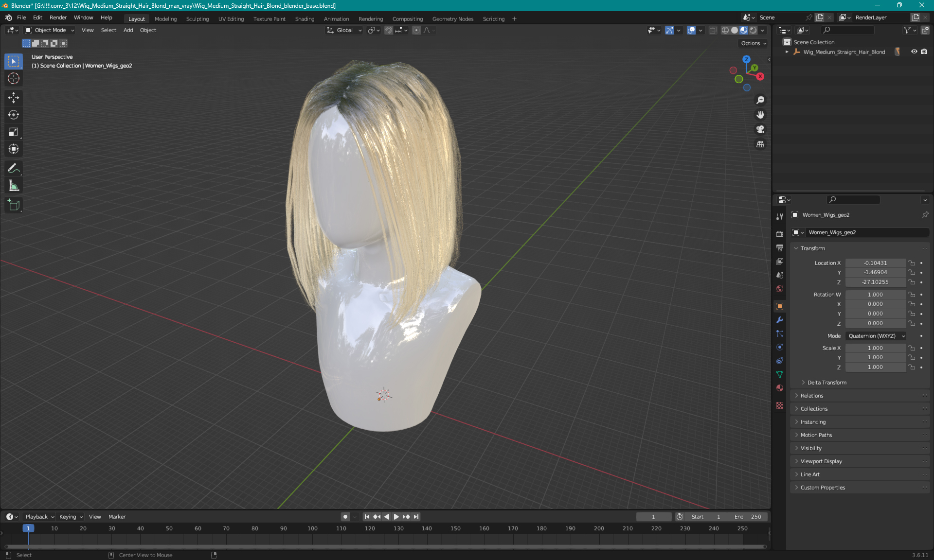Select the Transform tool

14,149
